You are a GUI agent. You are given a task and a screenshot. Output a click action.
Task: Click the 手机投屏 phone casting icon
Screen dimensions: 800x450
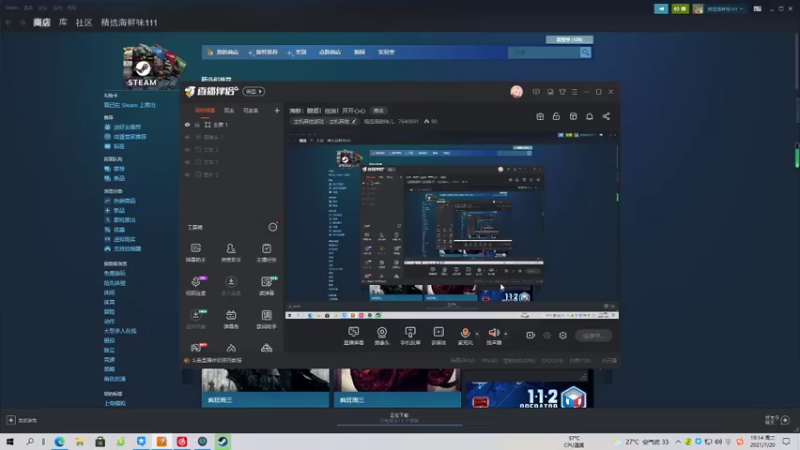[410, 336]
